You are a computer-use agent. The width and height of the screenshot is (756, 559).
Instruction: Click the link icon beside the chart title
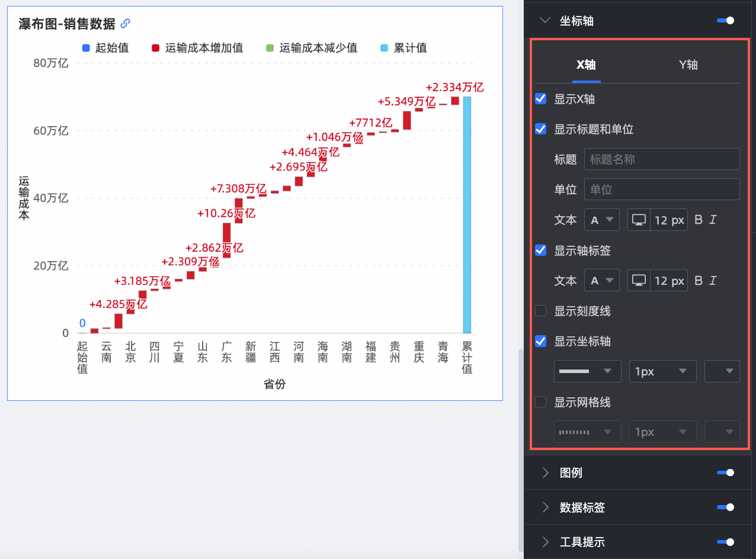pyautogui.click(x=125, y=24)
